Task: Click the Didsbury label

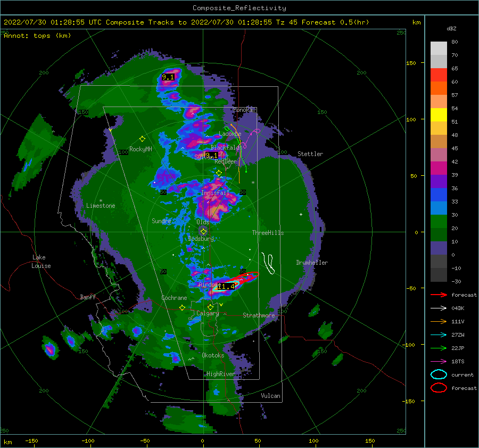Action: click(x=201, y=239)
